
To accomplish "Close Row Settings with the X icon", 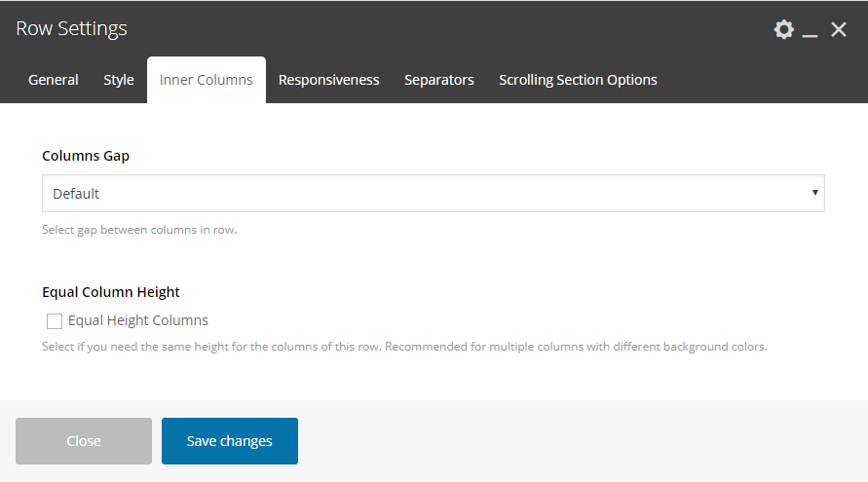I will point(839,29).
